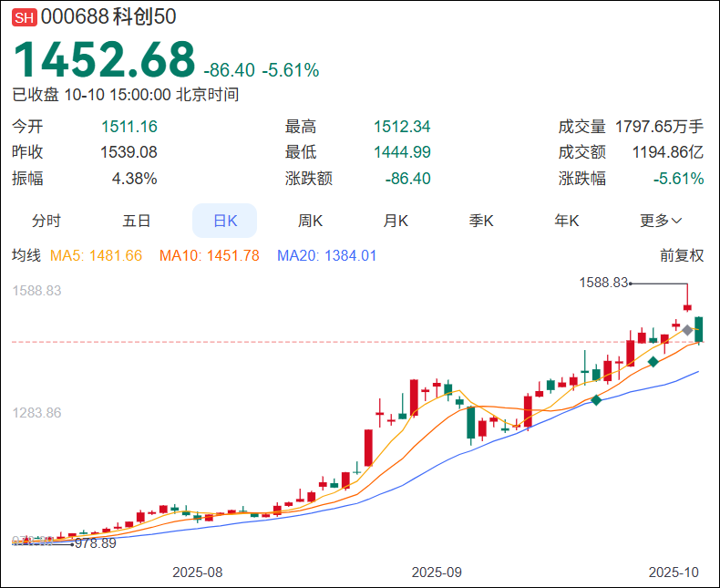Click the latest green candle on the chart

coord(699,329)
